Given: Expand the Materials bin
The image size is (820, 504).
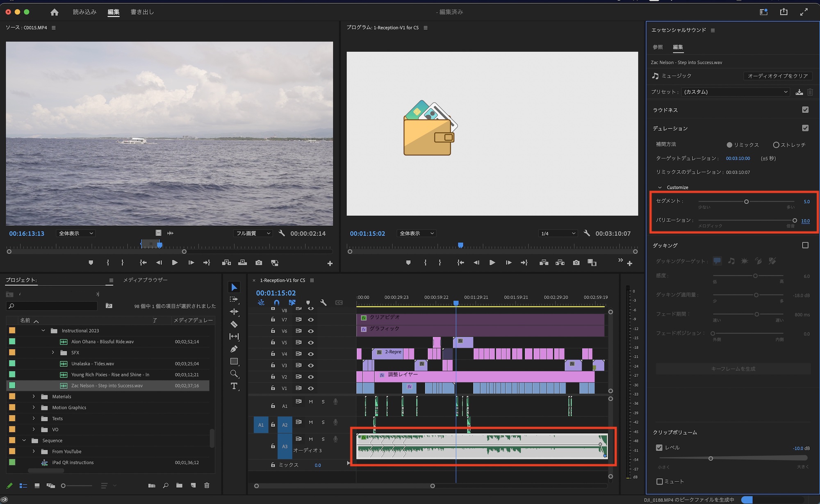Looking at the screenshot, I should click(x=34, y=397).
